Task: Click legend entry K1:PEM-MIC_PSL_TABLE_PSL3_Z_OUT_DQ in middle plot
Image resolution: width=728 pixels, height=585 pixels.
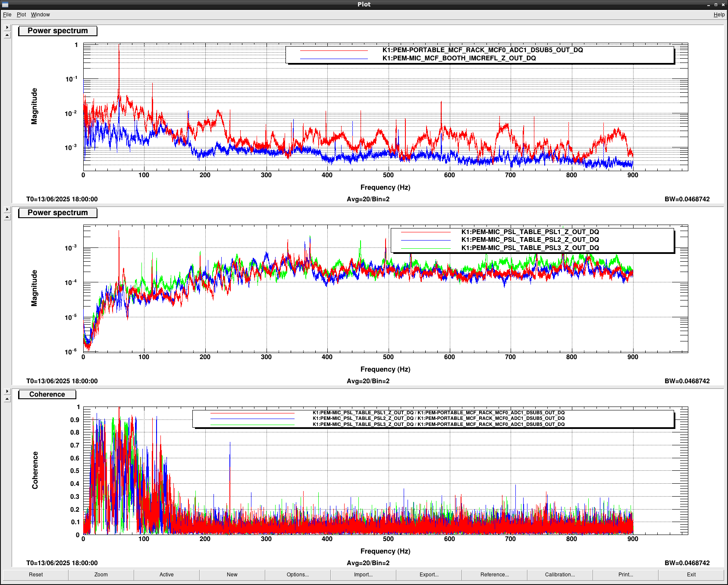Action: pos(530,248)
